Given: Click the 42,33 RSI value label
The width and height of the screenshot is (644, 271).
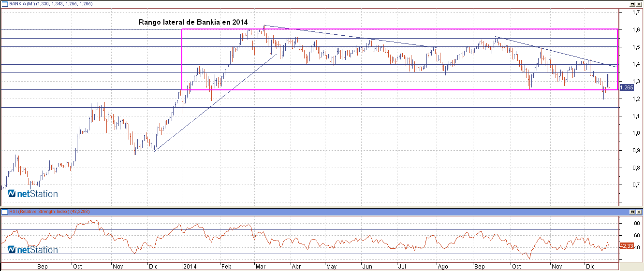Looking at the screenshot, I should point(627,246).
